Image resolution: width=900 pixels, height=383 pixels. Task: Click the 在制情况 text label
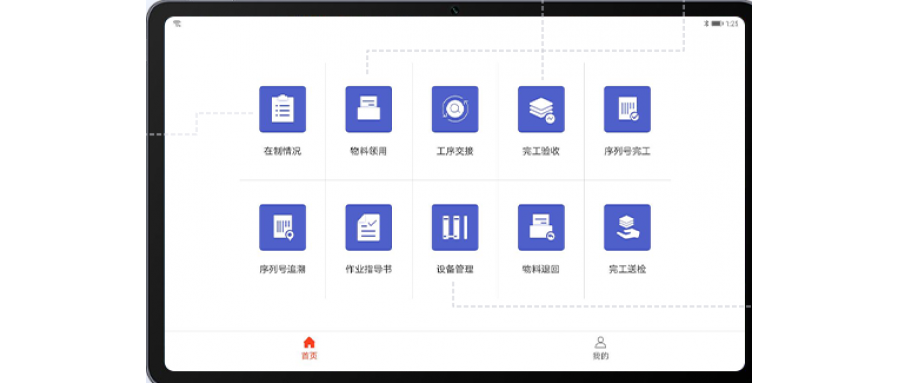282,152
